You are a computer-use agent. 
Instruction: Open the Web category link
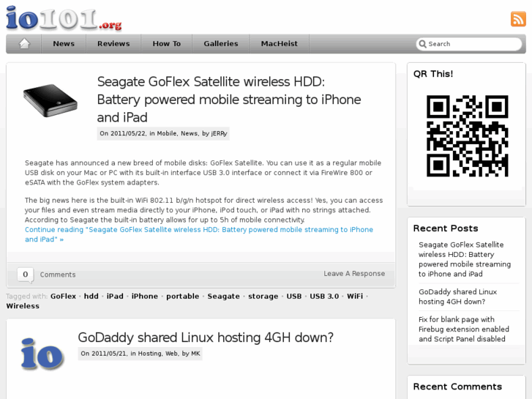tap(171, 354)
